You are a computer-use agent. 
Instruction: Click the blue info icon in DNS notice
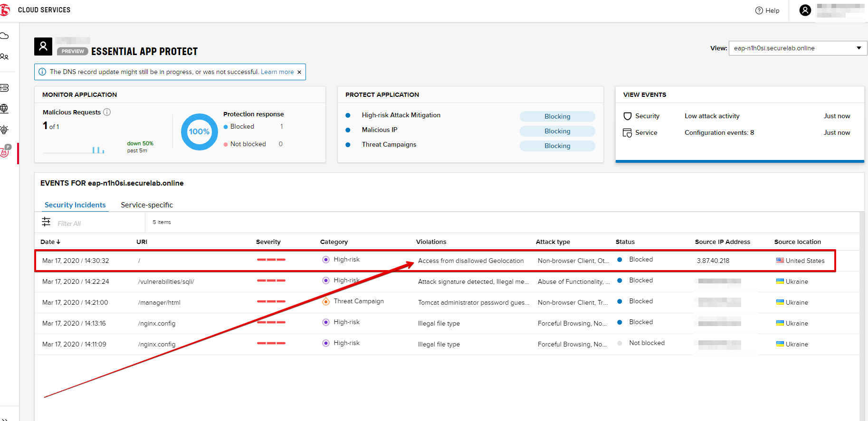pos(42,72)
